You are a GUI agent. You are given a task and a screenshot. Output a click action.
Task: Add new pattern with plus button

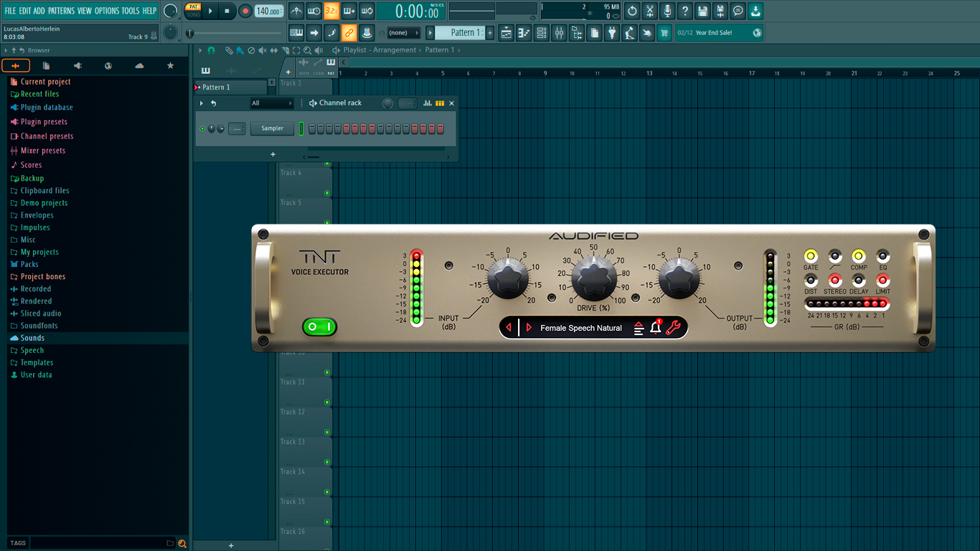tap(490, 32)
